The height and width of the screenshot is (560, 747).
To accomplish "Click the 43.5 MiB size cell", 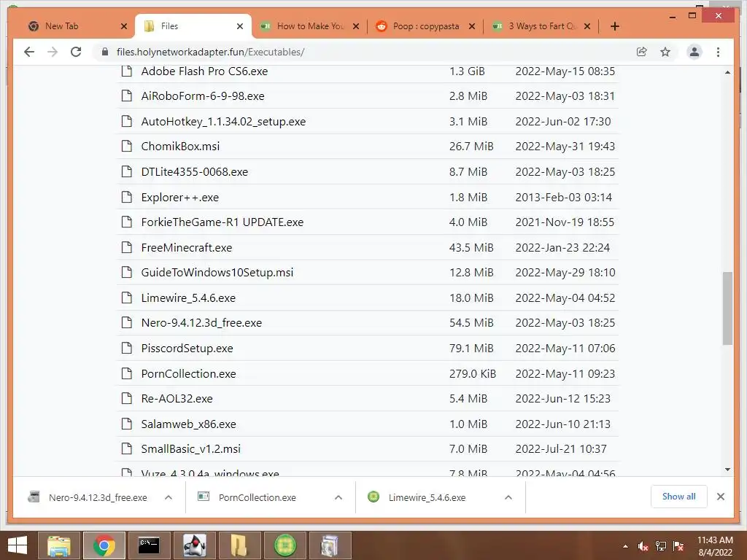I will click(x=471, y=248).
